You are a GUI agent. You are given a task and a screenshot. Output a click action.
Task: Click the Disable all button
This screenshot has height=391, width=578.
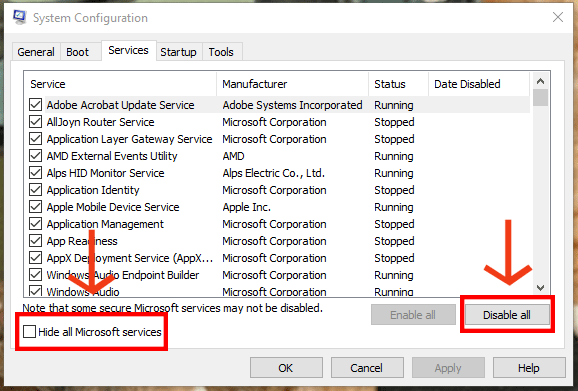[507, 315]
